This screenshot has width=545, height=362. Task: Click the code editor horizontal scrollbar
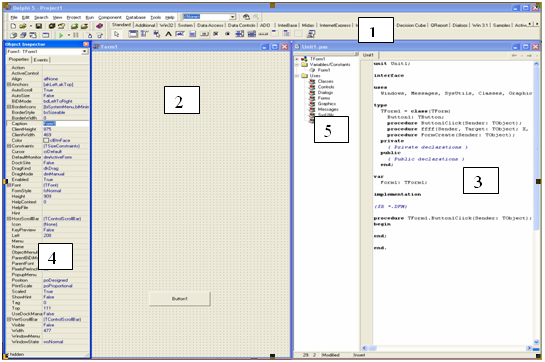(x=447, y=348)
